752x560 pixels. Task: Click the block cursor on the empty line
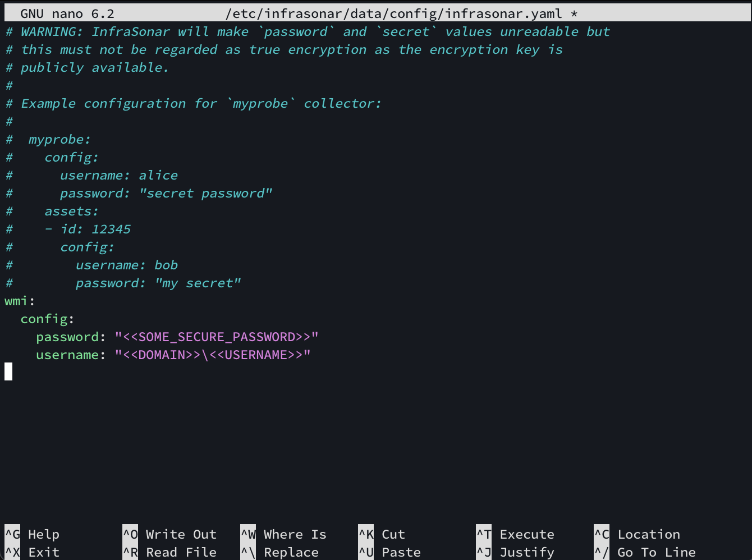8,371
